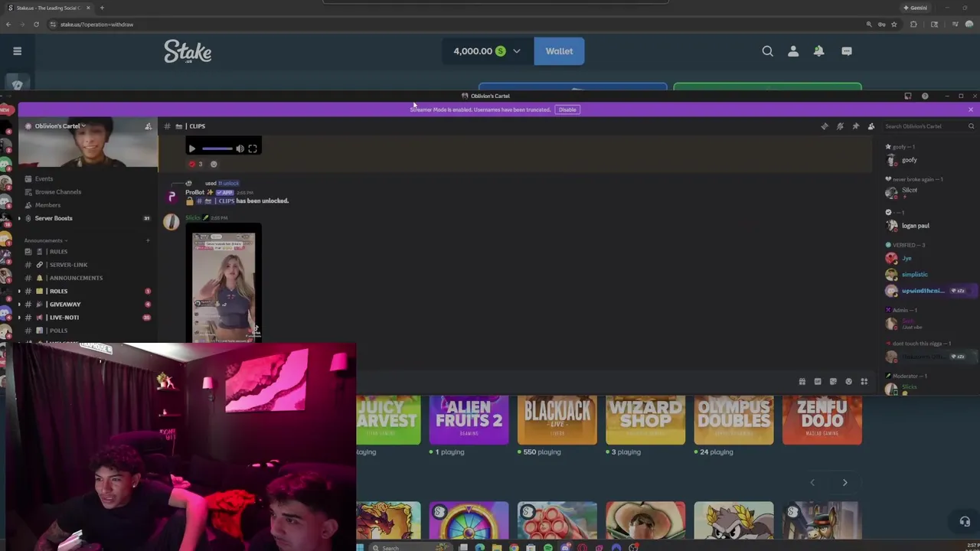Screen dimensions: 980x551
Task: Bookmark this page with the star icon
Action: coord(893,24)
